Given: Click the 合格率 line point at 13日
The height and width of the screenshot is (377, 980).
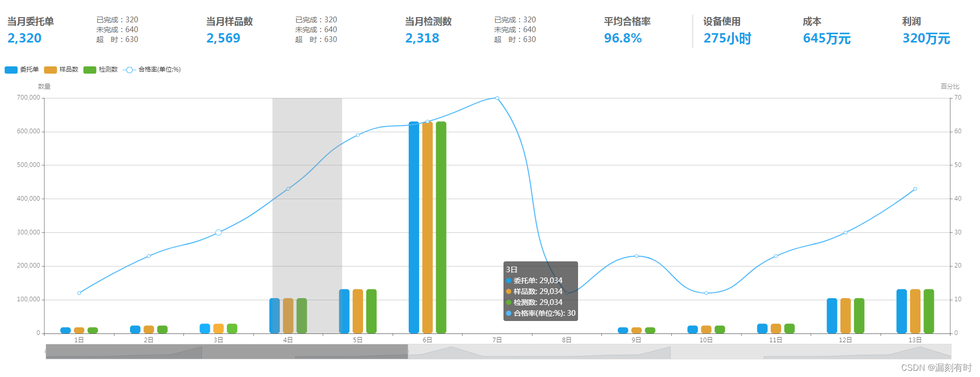Looking at the screenshot, I should (x=915, y=189).
